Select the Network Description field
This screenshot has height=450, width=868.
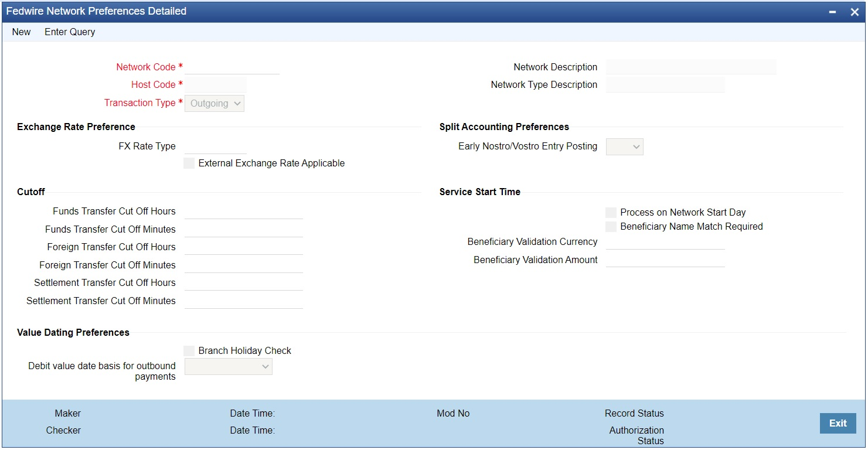[691, 67]
